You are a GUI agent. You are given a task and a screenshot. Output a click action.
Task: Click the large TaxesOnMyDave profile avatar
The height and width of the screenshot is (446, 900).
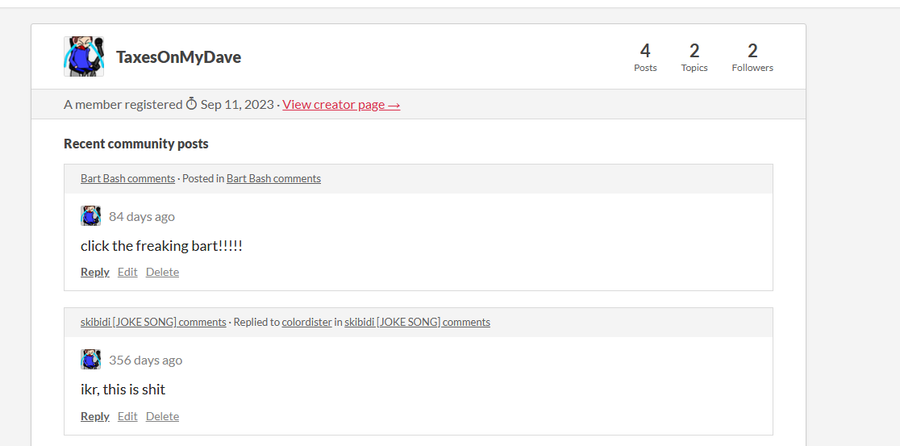(x=84, y=56)
